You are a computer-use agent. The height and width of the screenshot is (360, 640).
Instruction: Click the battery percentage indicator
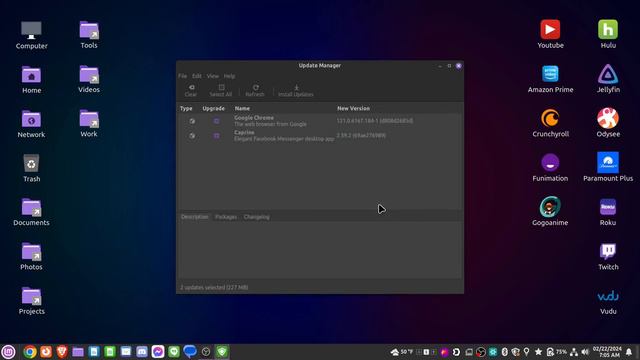point(557,351)
